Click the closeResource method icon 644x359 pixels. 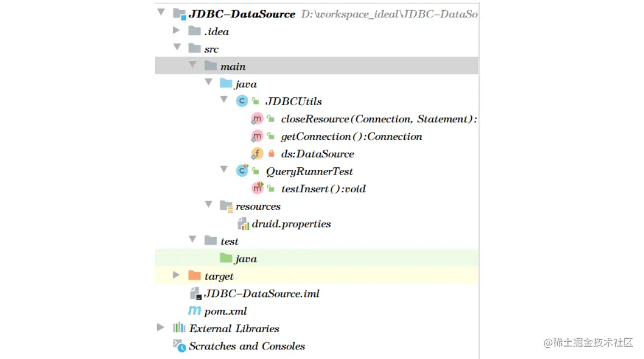click(x=257, y=119)
